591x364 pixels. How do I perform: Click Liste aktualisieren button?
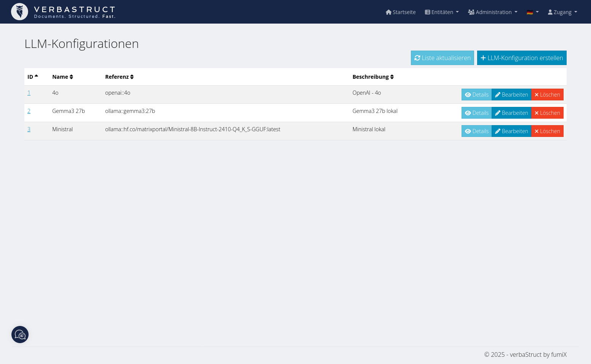442,58
